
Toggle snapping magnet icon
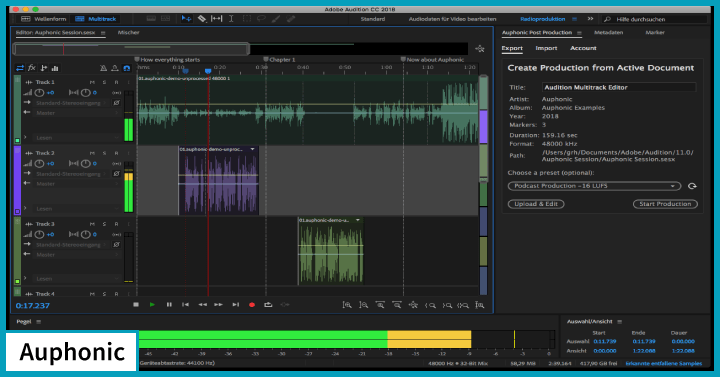[x=127, y=68]
